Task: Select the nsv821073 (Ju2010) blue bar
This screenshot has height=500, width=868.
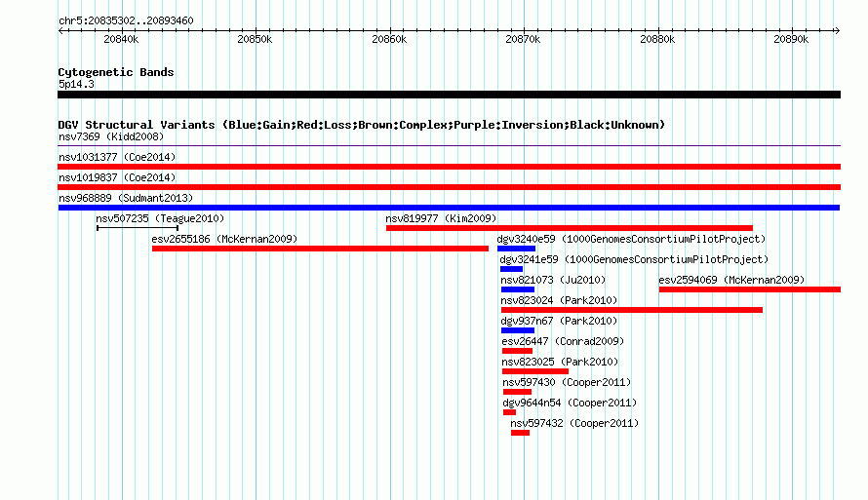Action: click(x=518, y=289)
